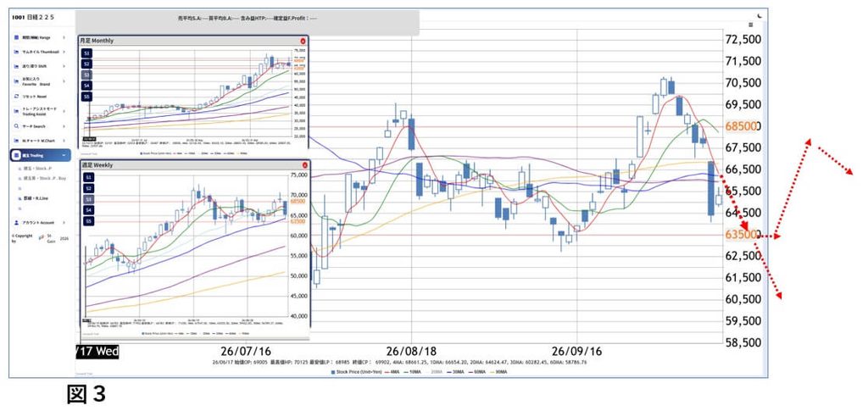868x411 pixels.
Task: Toggle dark mode moon icon
Action: pyautogui.click(x=760, y=15)
